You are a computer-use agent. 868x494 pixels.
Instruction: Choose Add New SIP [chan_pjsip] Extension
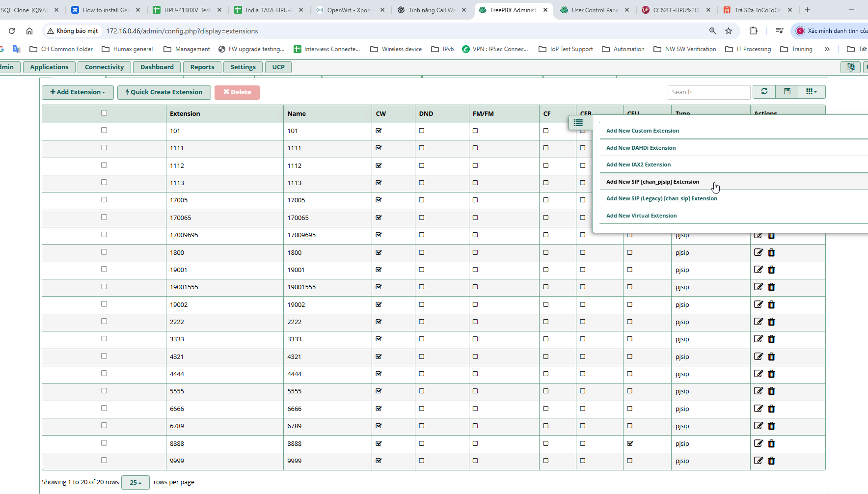652,182
